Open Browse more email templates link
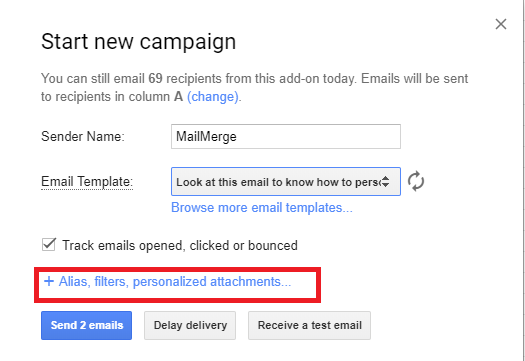525x361 pixels. (262, 208)
